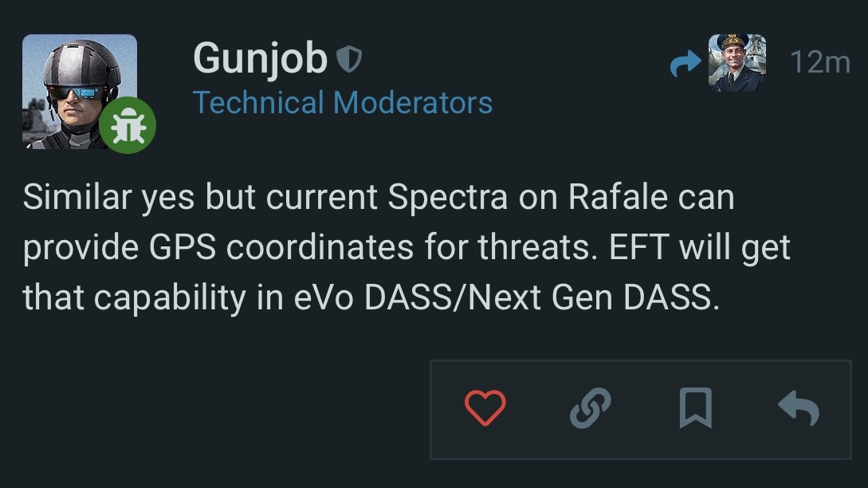Like the post with the heart icon

[x=485, y=409]
